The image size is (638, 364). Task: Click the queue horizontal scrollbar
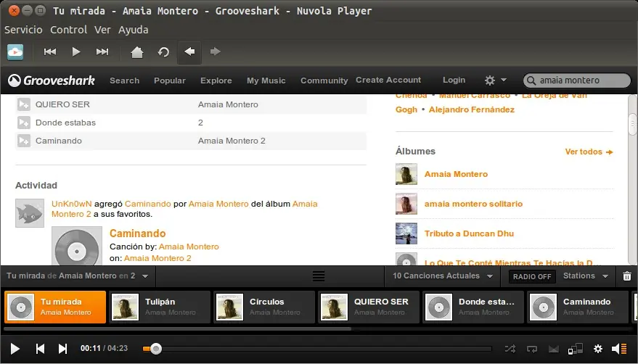[x=178, y=328]
